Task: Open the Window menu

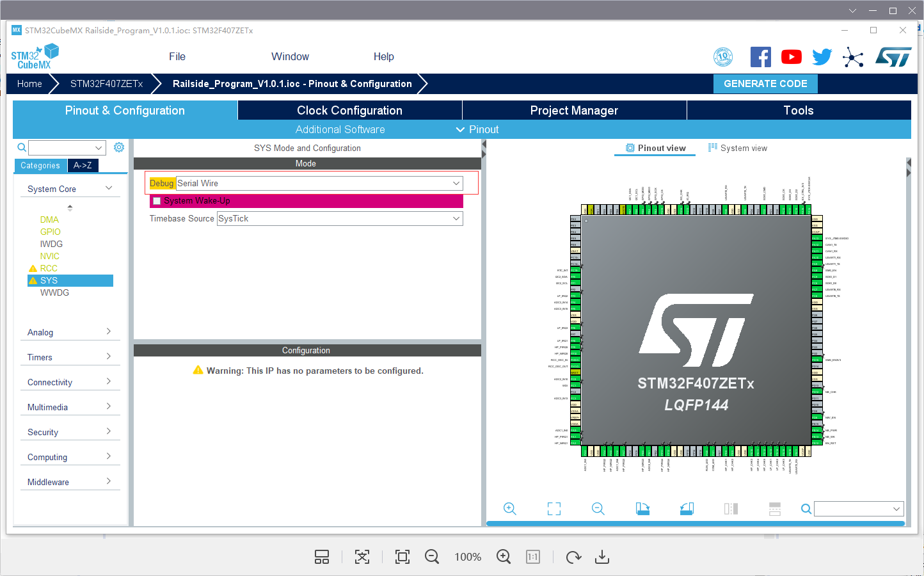Action: click(x=290, y=56)
